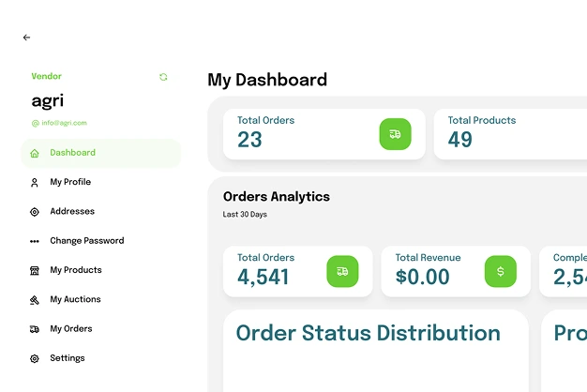Open My Auctions from the sidebar

(75, 300)
